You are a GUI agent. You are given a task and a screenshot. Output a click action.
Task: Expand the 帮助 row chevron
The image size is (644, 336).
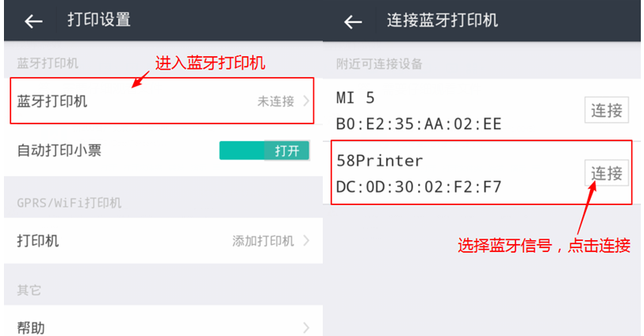(x=306, y=327)
